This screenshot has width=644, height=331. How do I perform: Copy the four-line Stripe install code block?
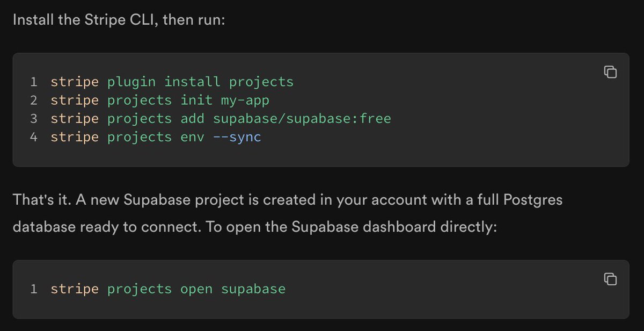pyautogui.click(x=610, y=71)
